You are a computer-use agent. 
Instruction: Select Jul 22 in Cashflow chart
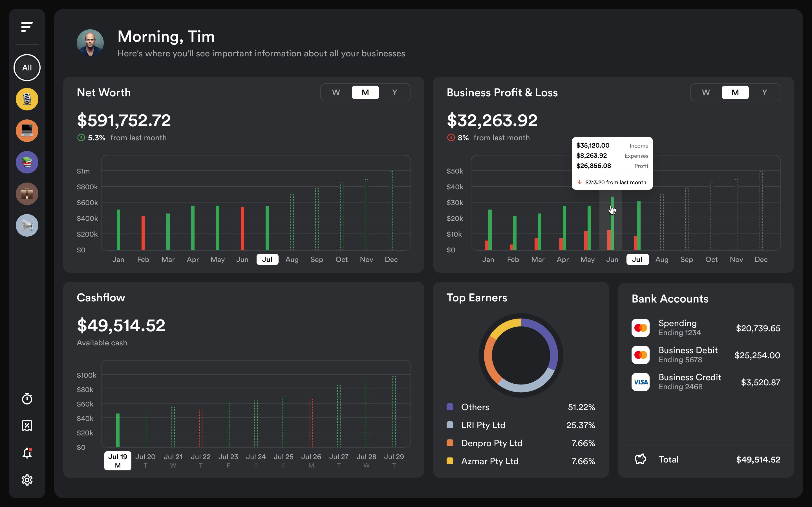point(201,461)
